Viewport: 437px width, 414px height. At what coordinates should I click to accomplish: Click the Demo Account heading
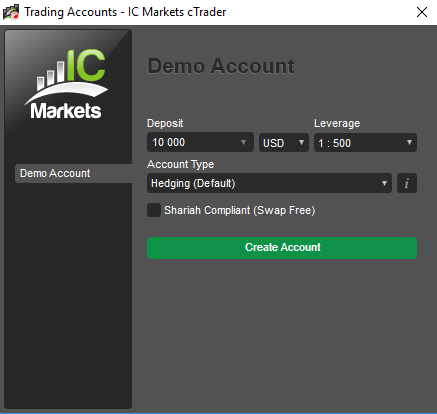point(221,66)
